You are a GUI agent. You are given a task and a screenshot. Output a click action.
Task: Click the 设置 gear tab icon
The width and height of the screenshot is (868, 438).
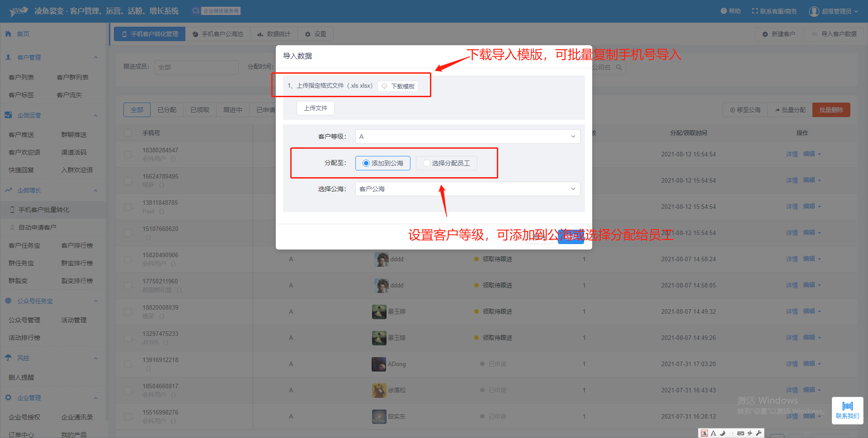308,34
